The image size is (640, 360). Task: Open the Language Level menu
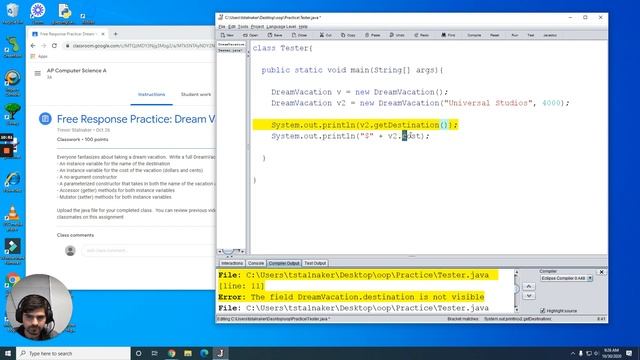coord(281,27)
